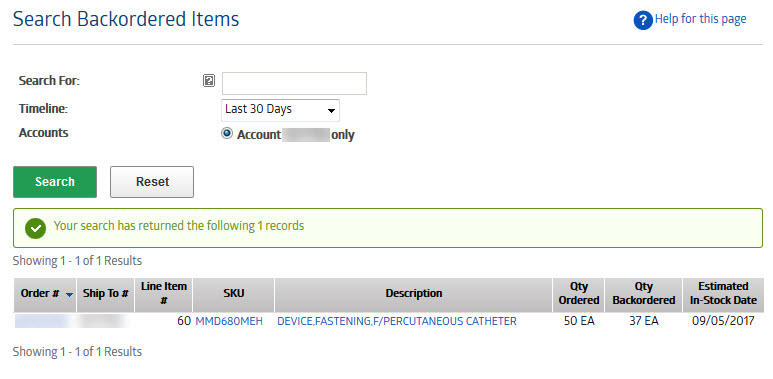
Task: Sort by the Qty Ordered column
Action: pos(579,294)
